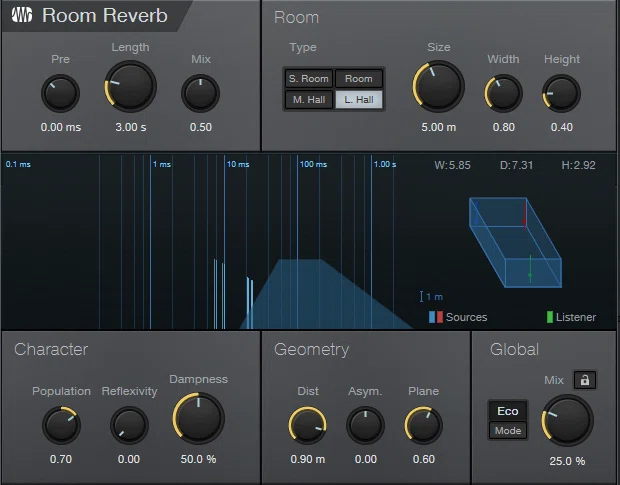Viewport: 620px width, 485px height.
Task: Select the M. Hall room type
Action: click(x=309, y=100)
